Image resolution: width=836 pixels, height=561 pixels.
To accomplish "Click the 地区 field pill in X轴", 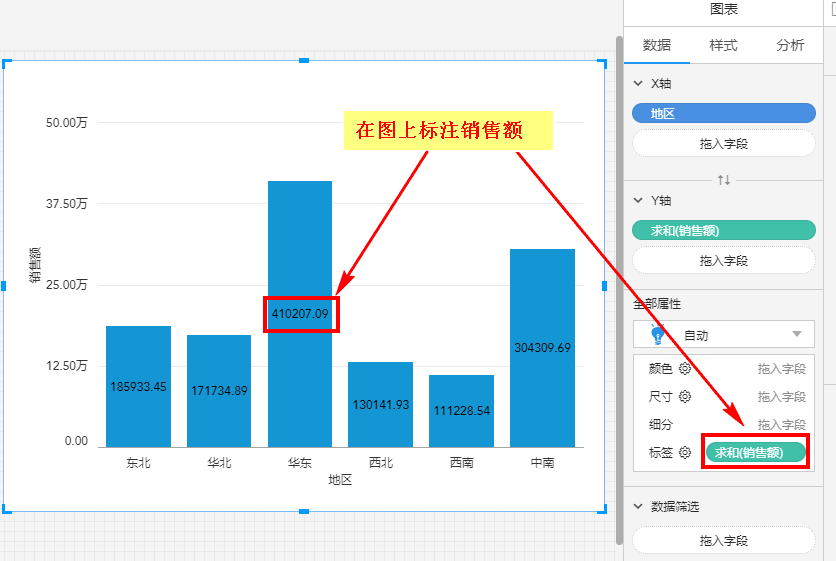I will [724, 114].
